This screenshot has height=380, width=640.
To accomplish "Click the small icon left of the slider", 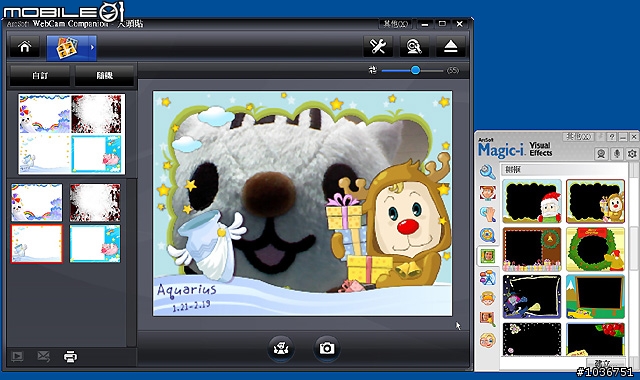I will click(x=373, y=70).
